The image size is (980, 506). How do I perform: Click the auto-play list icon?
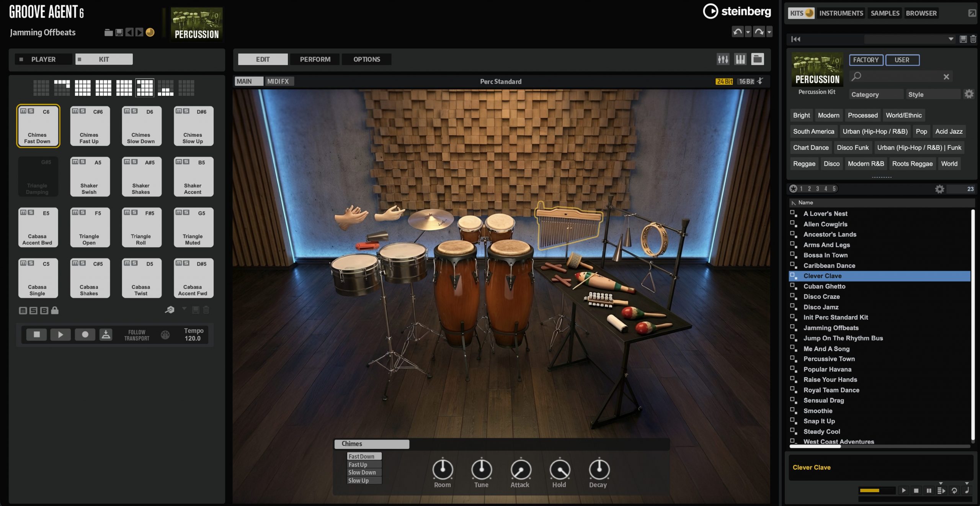point(941,490)
